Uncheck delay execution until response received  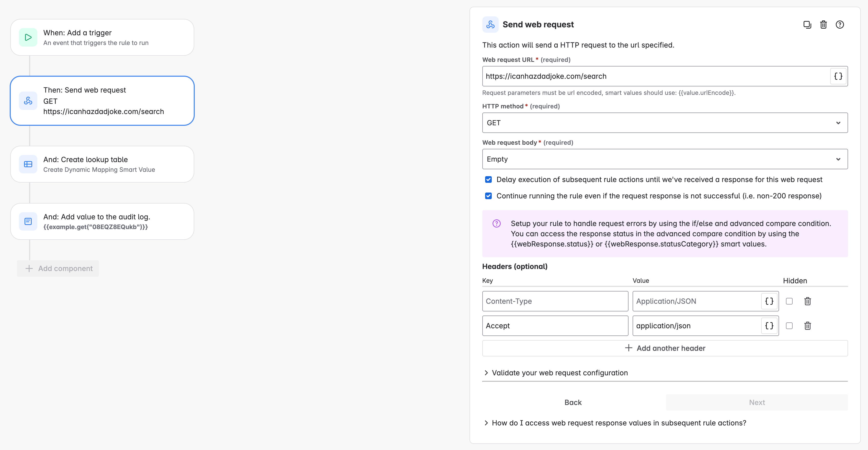click(x=488, y=179)
